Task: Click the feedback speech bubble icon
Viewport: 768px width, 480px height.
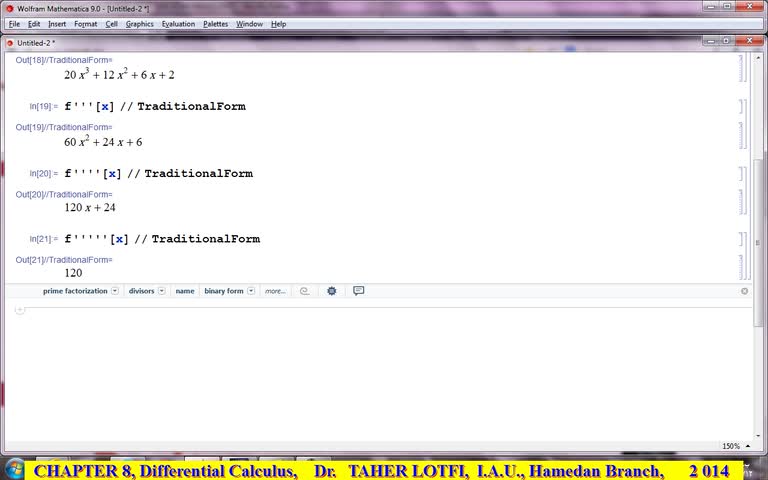Action: [x=359, y=291]
